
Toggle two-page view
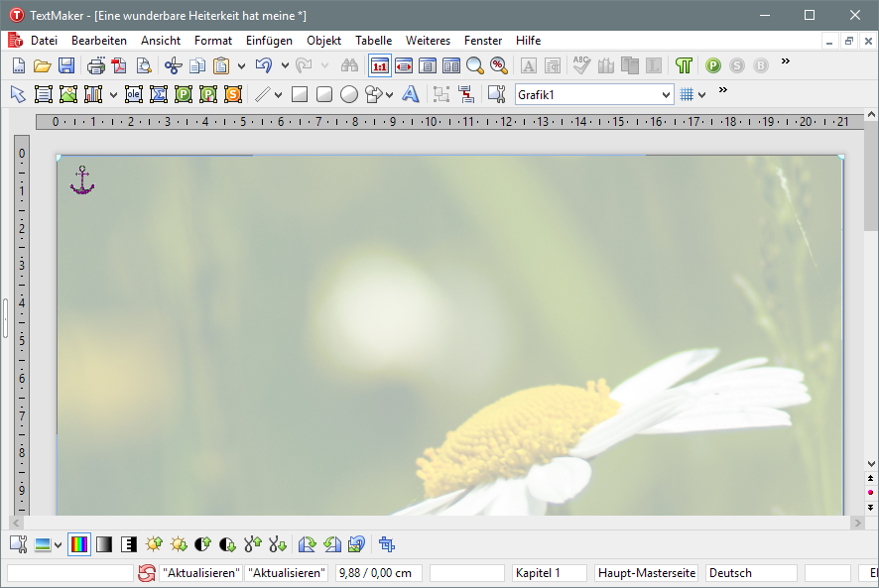click(451, 65)
